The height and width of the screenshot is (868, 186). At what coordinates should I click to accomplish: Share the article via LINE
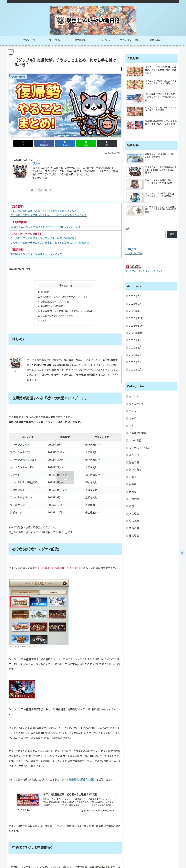86,143
